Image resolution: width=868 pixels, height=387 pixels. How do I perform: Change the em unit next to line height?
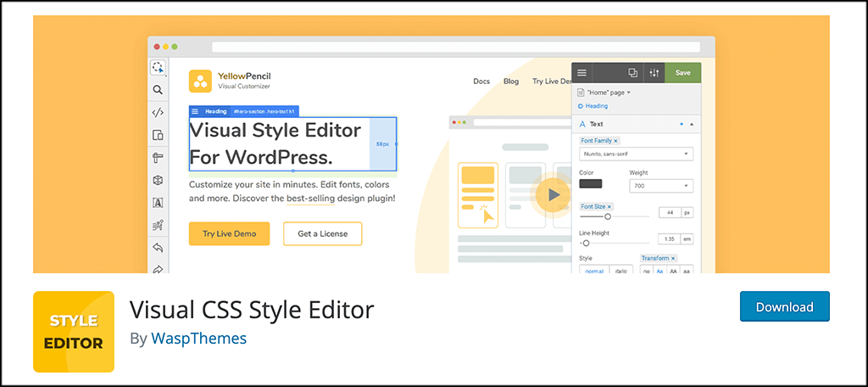(x=687, y=239)
